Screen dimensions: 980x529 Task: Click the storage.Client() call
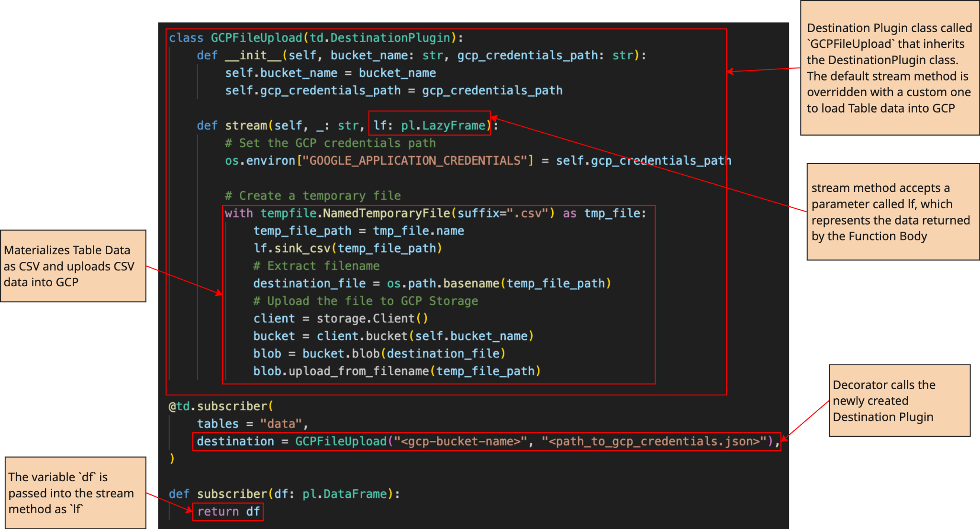(372, 318)
